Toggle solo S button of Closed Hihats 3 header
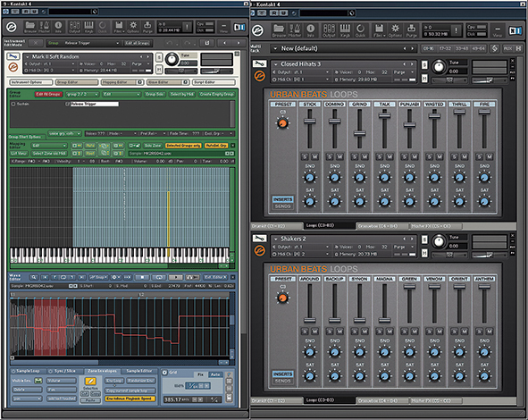Viewport: 528px width, 420px height. click(x=424, y=64)
